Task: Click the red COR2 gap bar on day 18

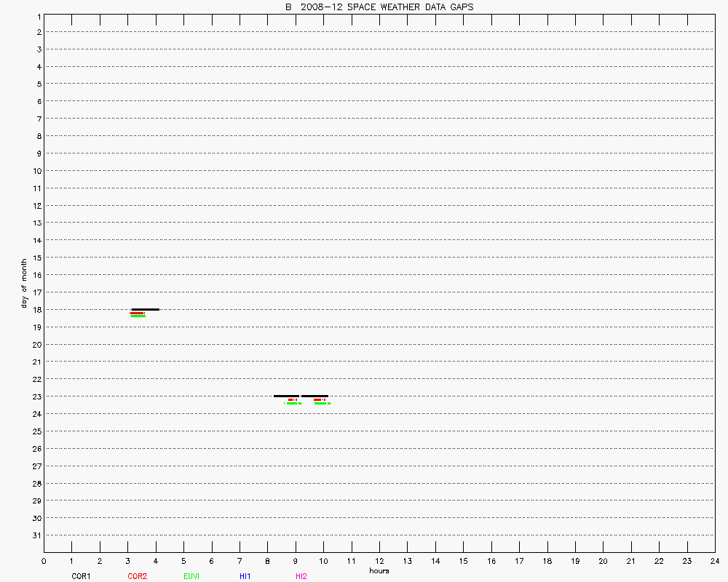Action: point(137,313)
